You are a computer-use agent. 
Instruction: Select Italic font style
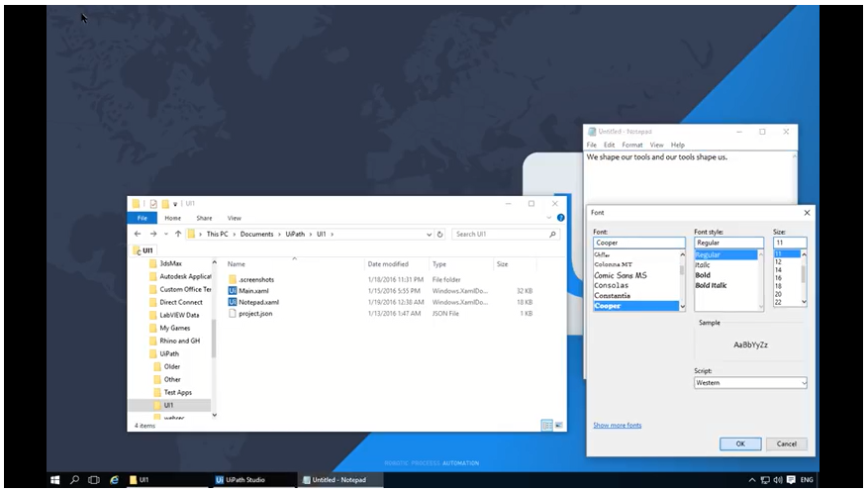tap(703, 265)
